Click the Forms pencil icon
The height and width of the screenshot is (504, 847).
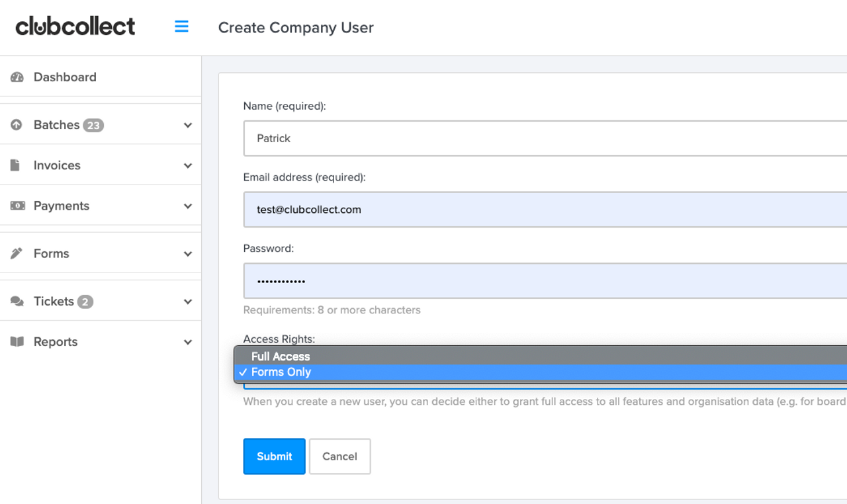(17, 253)
